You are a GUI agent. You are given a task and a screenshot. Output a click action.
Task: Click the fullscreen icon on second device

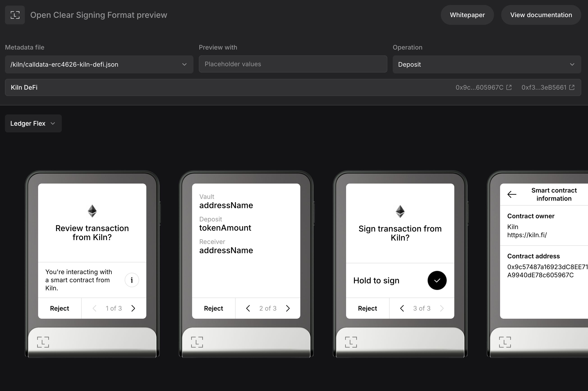(198, 342)
